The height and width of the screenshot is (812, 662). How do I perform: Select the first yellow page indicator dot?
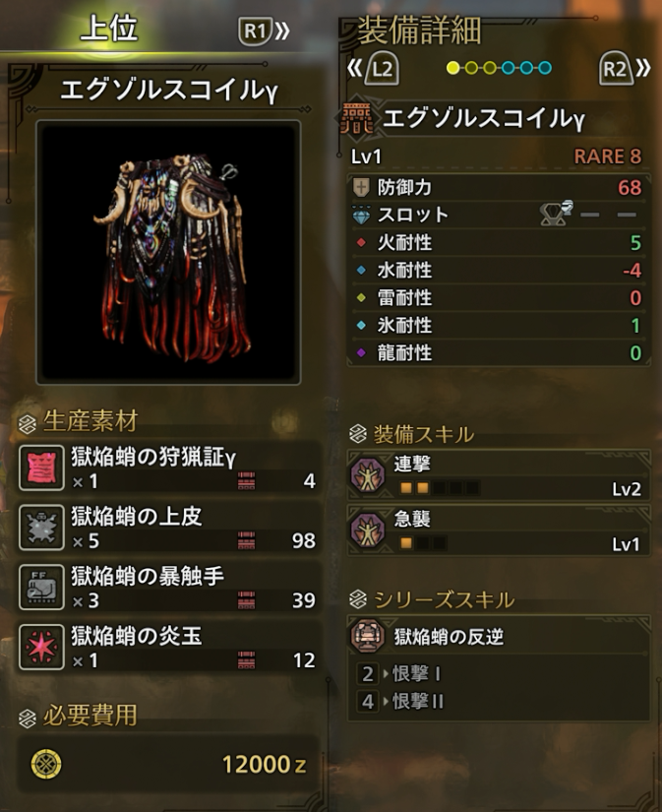click(452, 68)
